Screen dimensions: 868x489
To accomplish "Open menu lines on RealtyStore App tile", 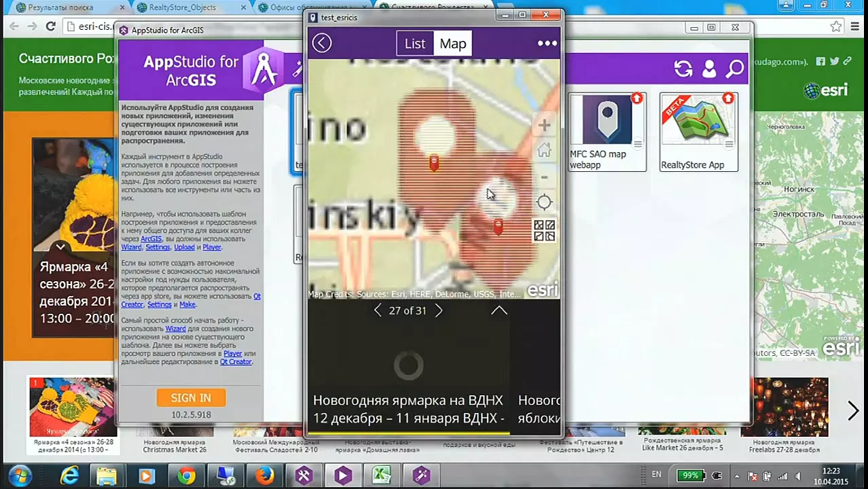I will [x=729, y=144].
